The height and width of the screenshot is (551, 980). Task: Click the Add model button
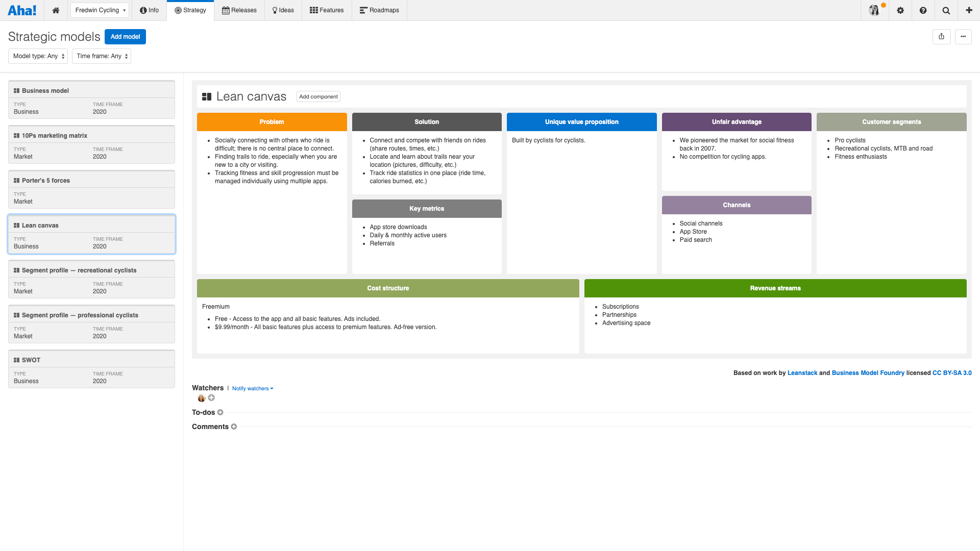click(125, 37)
